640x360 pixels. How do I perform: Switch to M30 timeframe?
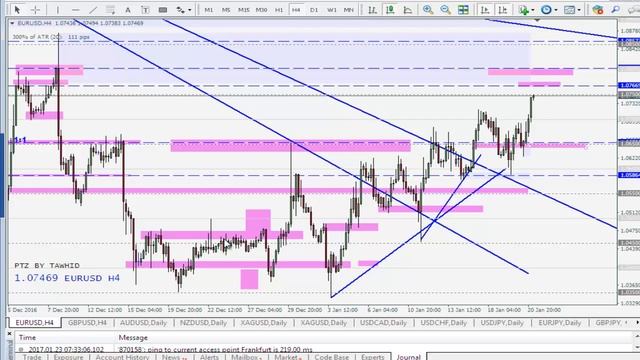(x=261, y=9)
